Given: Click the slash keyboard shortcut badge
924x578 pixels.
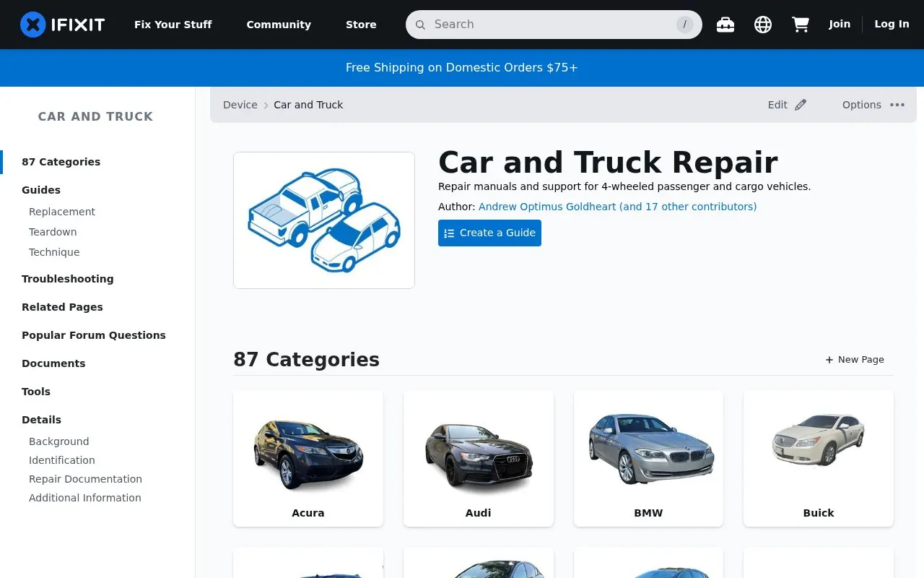Looking at the screenshot, I should [x=684, y=25].
